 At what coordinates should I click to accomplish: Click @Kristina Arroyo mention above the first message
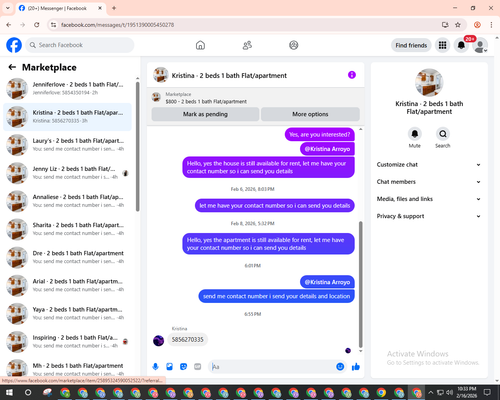click(x=327, y=149)
